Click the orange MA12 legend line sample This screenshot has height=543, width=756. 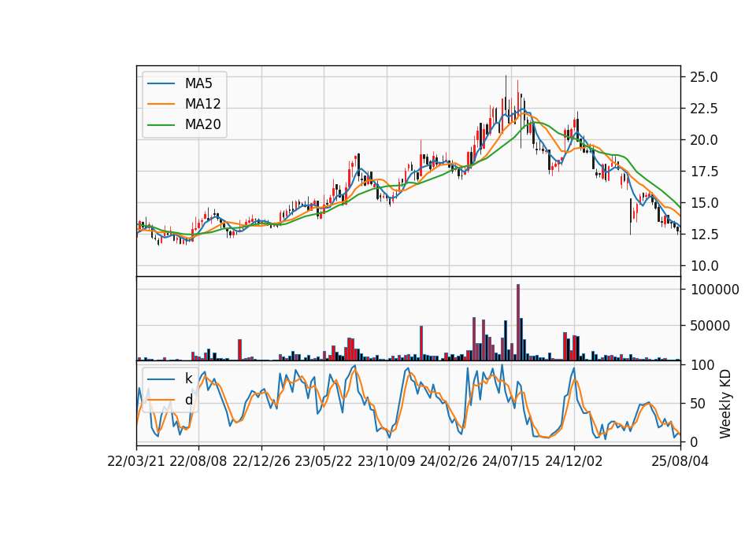(x=161, y=104)
